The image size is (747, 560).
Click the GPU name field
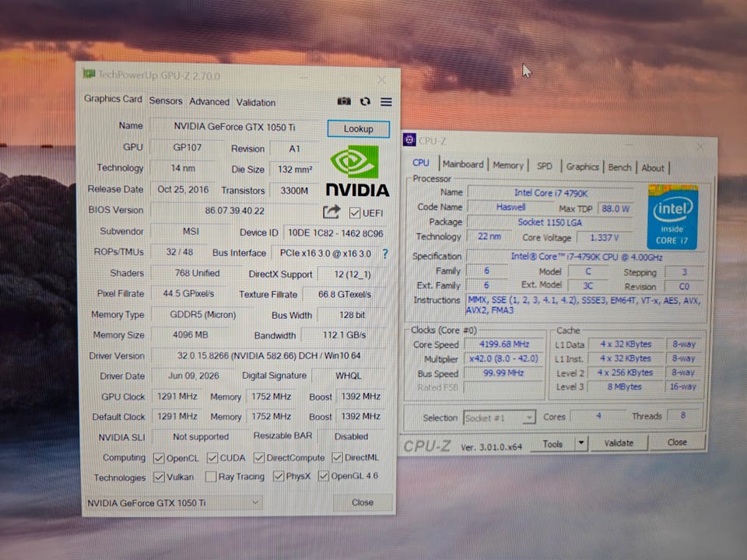236,127
